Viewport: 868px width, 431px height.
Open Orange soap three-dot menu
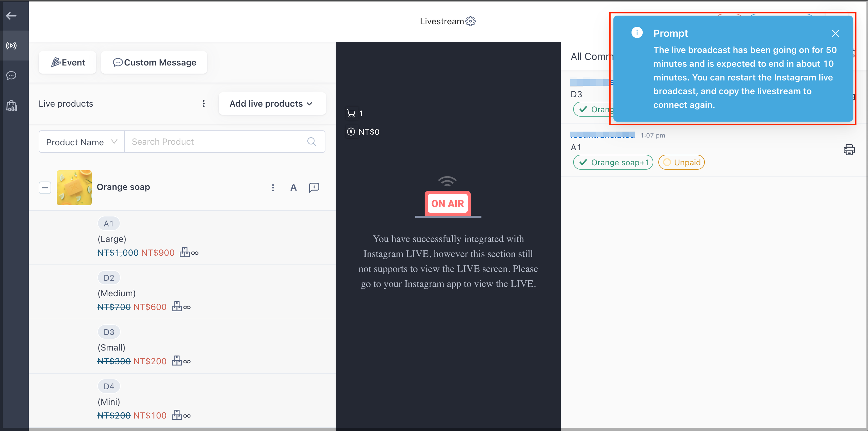click(x=273, y=187)
